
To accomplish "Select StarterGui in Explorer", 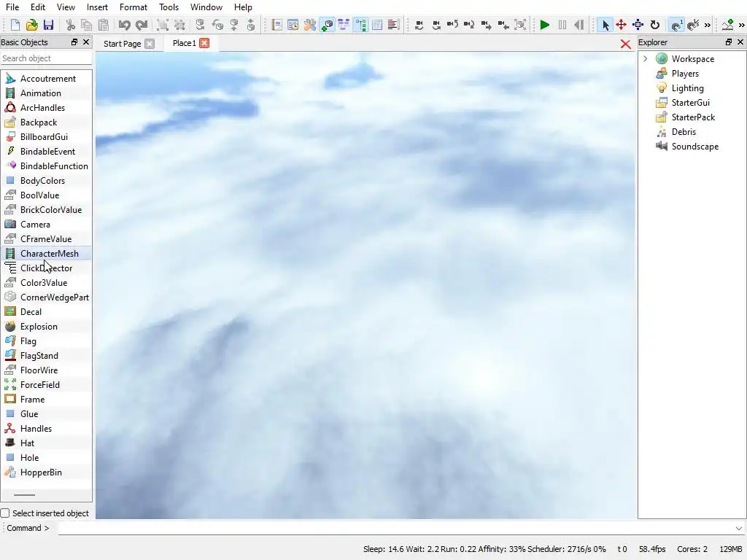I will point(690,102).
